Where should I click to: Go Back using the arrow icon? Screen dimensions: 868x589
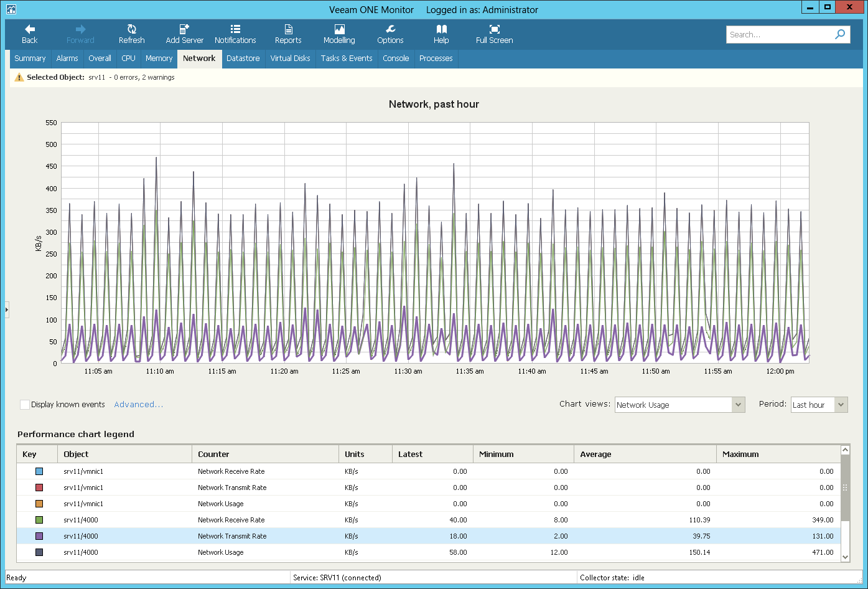[x=30, y=29]
